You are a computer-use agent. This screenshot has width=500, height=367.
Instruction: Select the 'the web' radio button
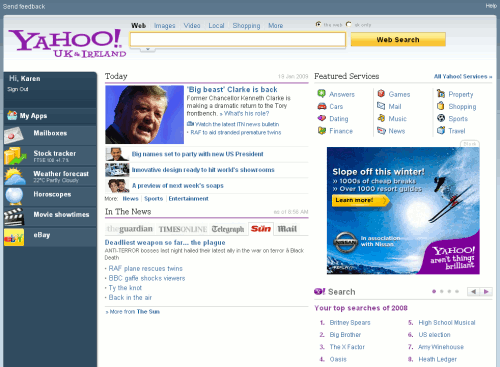tap(318, 24)
